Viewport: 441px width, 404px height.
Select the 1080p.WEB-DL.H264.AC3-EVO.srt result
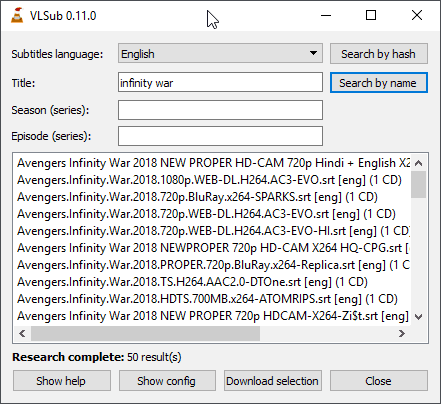[213, 180]
